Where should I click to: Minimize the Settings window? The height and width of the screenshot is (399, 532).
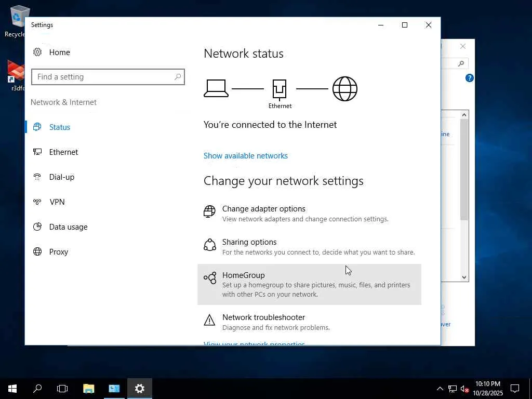click(381, 25)
